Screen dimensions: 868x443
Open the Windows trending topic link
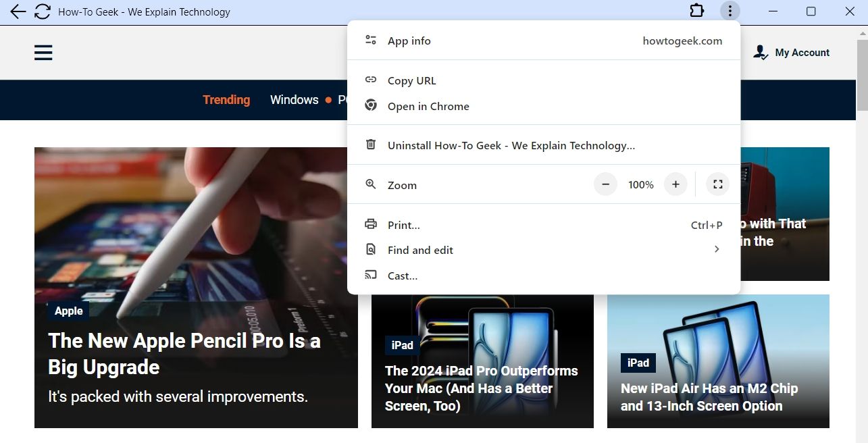pyautogui.click(x=294, y=100)
